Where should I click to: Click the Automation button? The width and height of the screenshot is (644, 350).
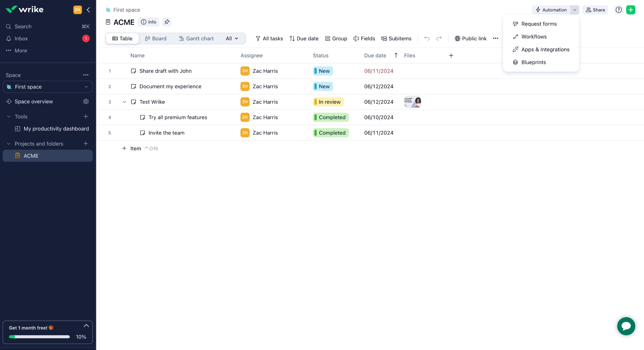pos(551,10)
